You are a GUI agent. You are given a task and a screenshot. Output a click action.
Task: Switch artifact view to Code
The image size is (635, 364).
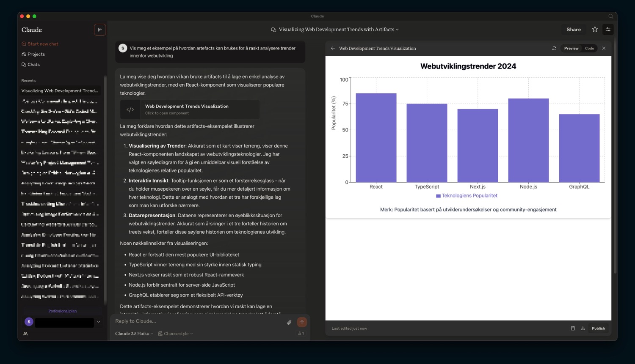click(x=589, y=49)
